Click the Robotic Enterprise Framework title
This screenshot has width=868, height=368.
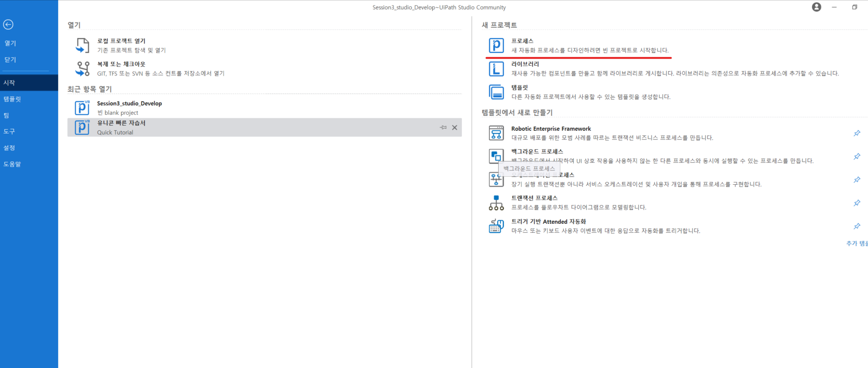click(x=551, y=128)
